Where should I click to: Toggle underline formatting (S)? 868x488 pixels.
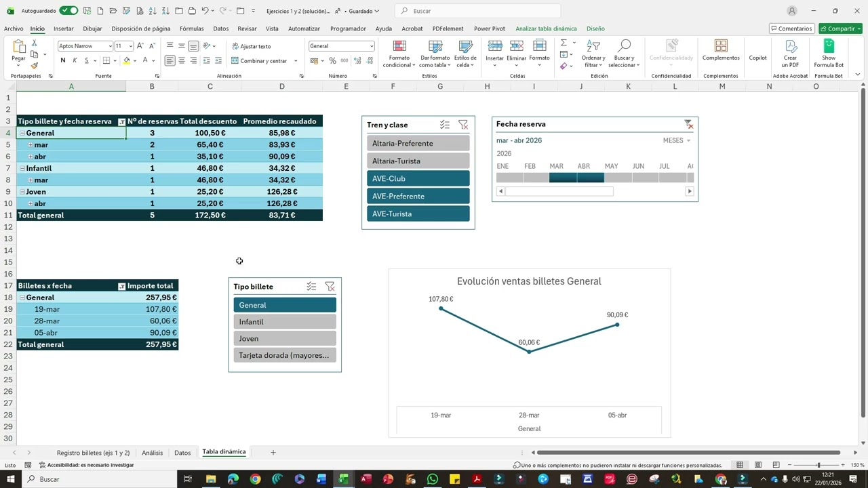click(x=86, y=60)
